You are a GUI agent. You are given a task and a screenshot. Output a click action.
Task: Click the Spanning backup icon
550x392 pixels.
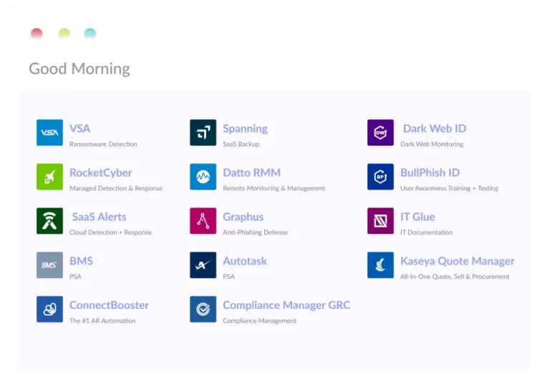point(203,132)
